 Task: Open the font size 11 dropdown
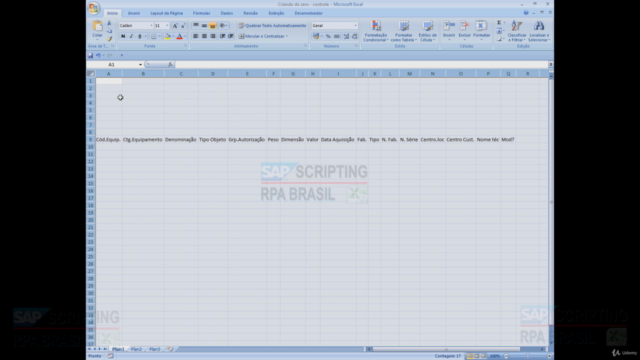[167, 26]
